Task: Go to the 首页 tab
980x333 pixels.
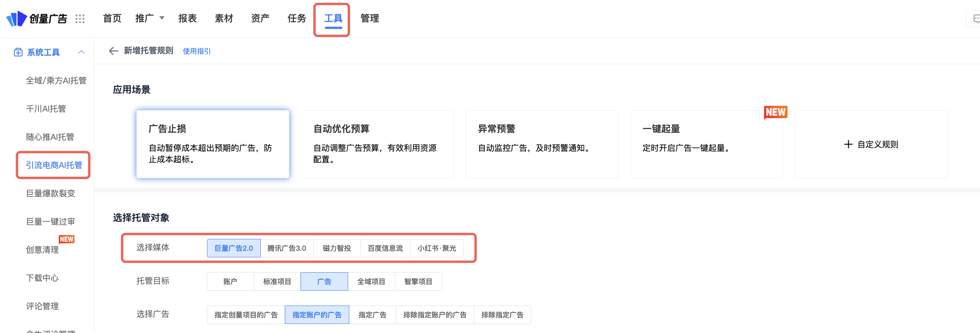Action: (x=112, y=18)
